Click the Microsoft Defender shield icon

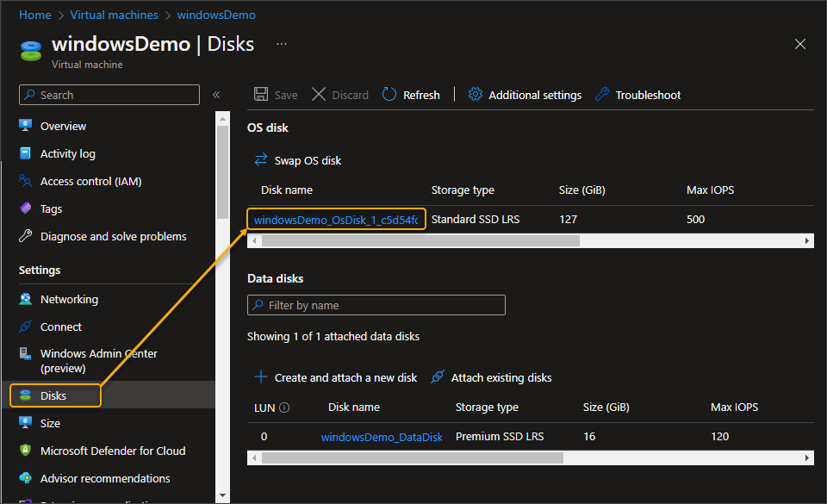point(25,451)
